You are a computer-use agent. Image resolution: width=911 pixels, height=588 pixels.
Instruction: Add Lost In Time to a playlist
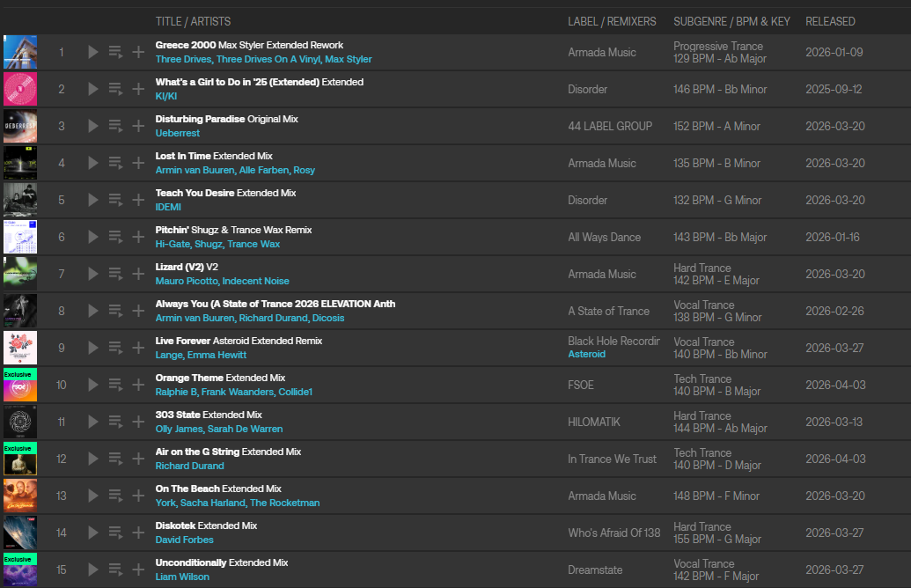(138, 163)
